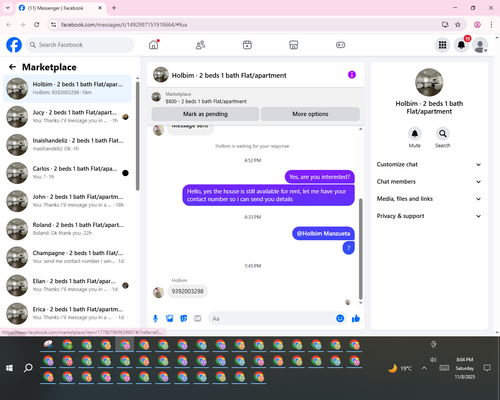The image size is (500, 400).
Task: Open the Carlos conversation
Action: click(68, 173)
